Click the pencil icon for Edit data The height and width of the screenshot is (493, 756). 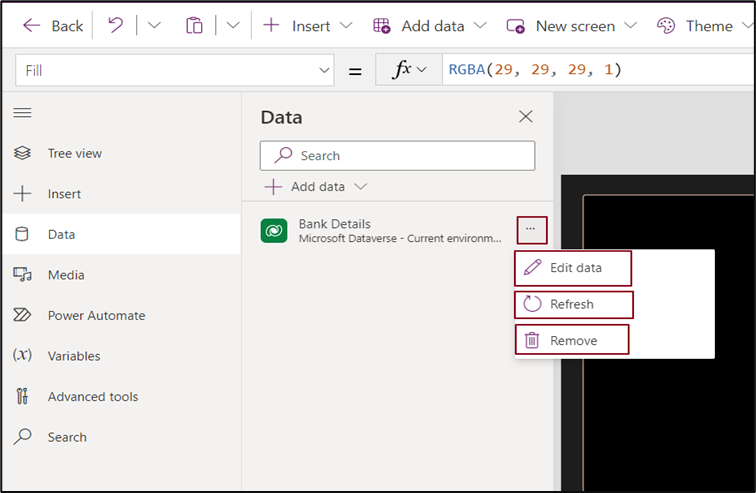click(x=532, y=267)
